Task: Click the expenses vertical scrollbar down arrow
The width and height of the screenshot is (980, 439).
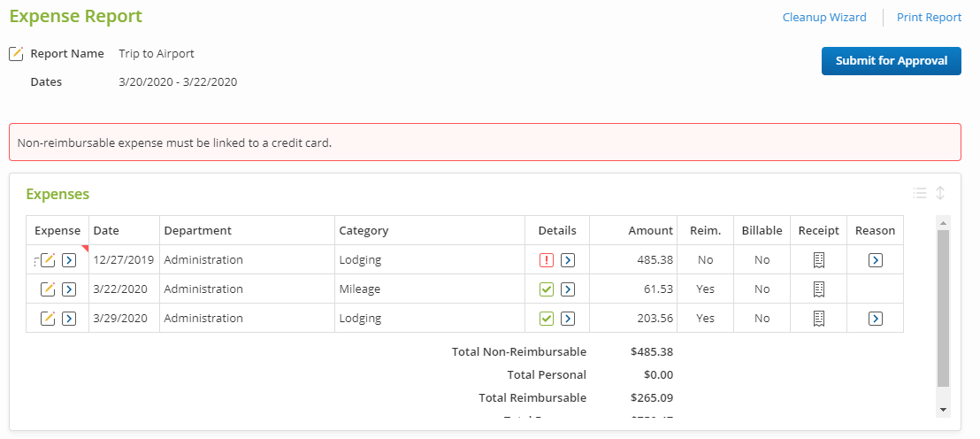Action: 943,410
